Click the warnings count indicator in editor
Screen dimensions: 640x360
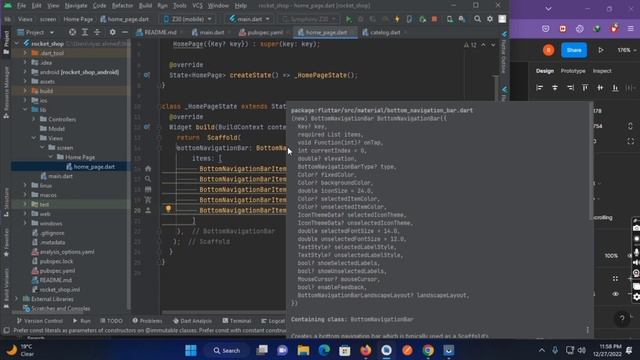pos(470,45)
